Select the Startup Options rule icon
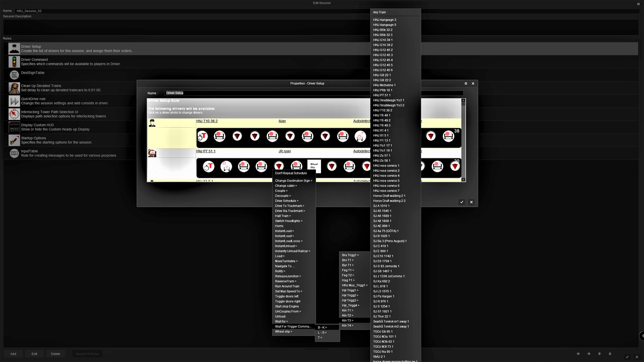 (x=14, y=140)
